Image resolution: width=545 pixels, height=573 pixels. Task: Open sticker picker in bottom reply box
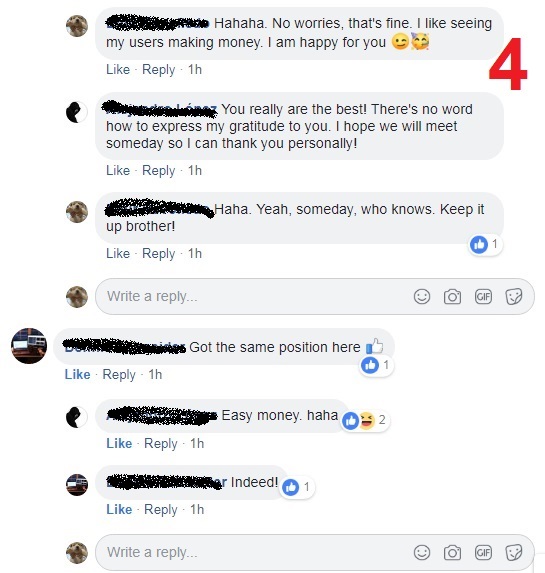click(514, 553)
